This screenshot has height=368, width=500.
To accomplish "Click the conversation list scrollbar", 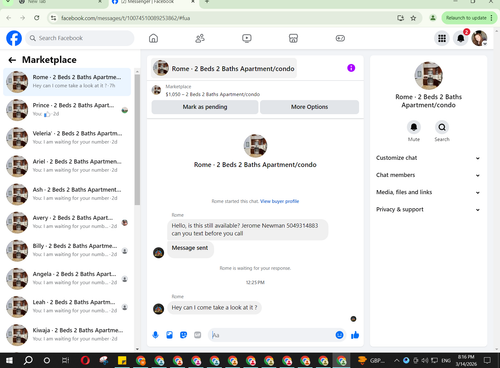I will (137, 140).
